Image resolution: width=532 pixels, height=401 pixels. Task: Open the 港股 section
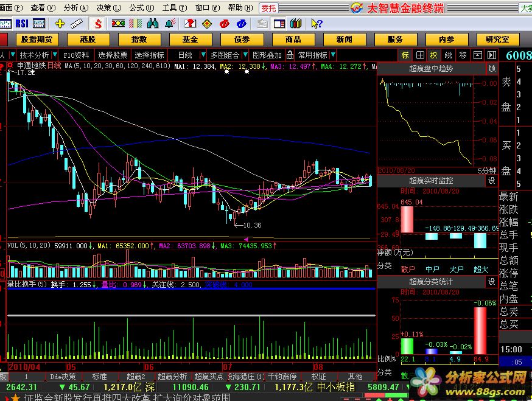coord(88,40)
